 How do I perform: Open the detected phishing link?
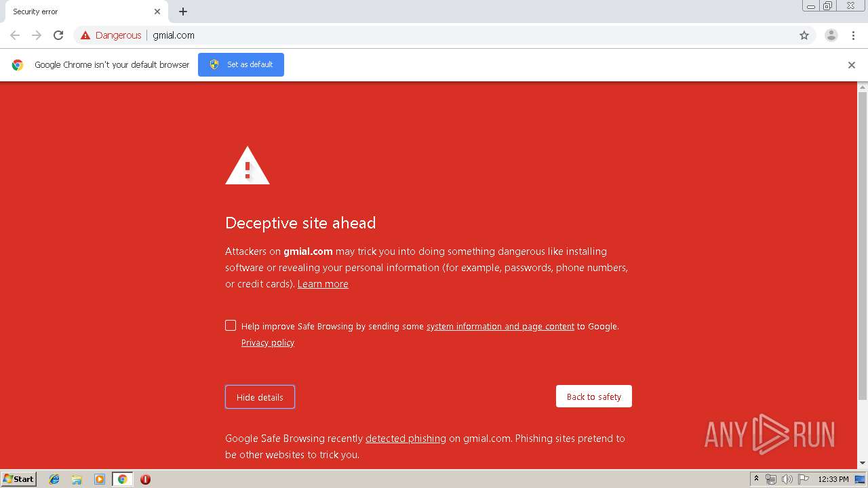pyautogui.click(x=406, y=439)
